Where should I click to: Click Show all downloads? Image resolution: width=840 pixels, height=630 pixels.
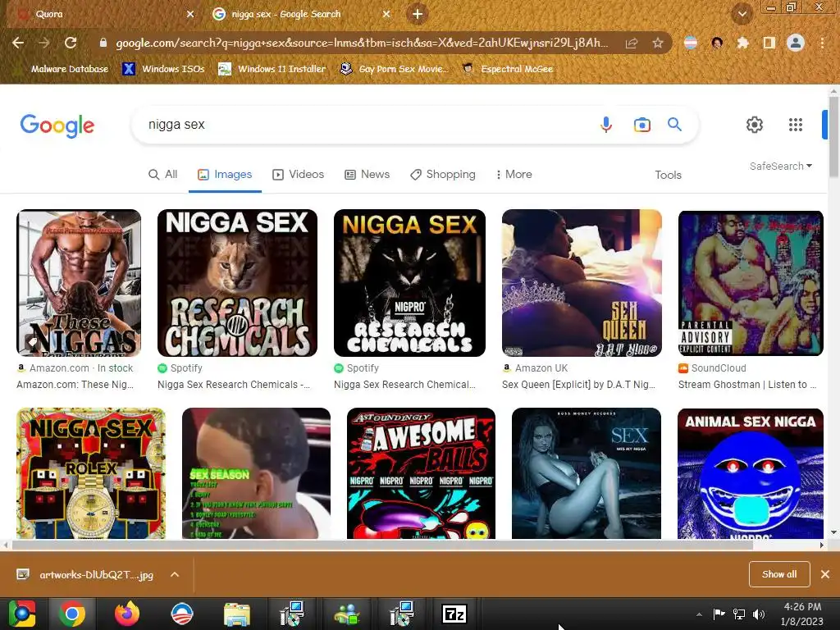779,574
